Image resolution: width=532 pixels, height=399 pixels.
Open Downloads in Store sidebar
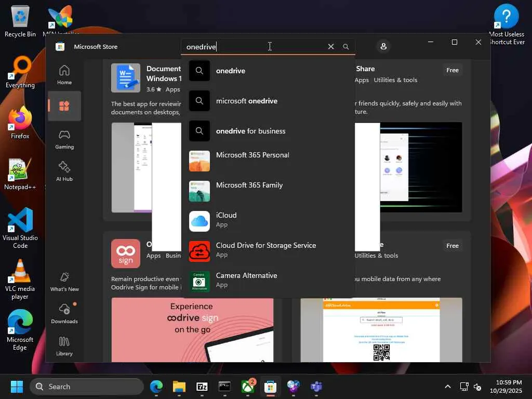[64, 314]
